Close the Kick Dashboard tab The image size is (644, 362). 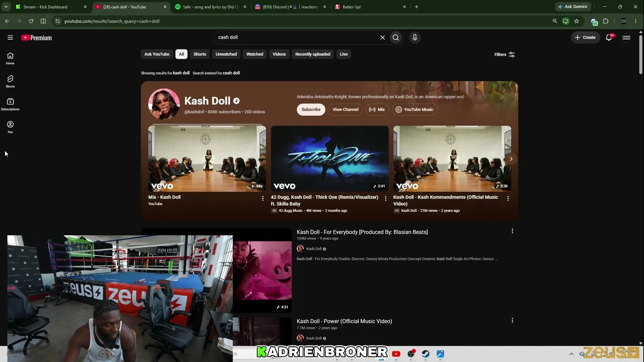[x=85, y=7]
